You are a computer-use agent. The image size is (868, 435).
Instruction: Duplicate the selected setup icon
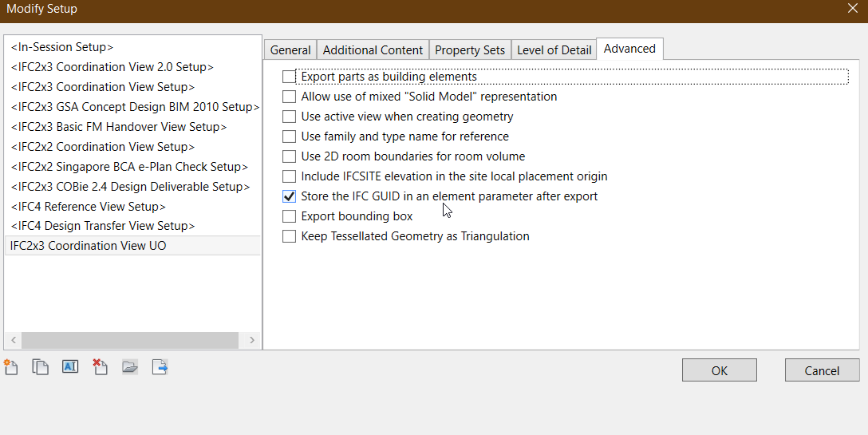point(41,367)
